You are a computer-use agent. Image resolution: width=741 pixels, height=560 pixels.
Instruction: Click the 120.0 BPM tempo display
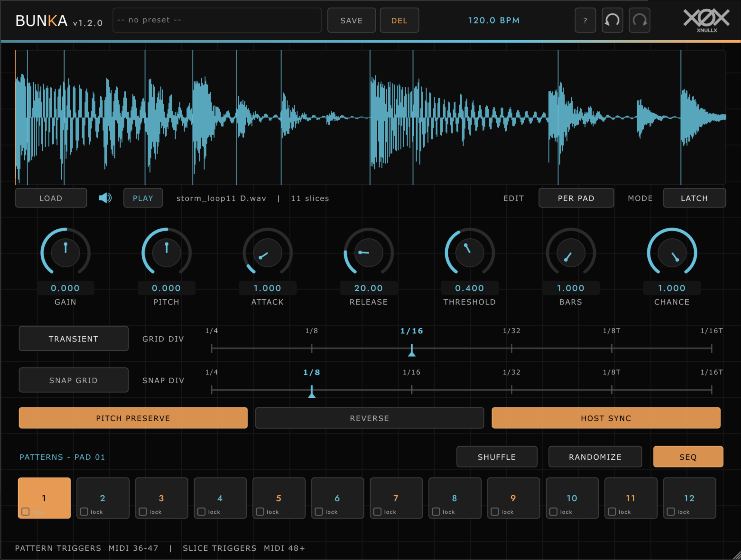point(494,20)
